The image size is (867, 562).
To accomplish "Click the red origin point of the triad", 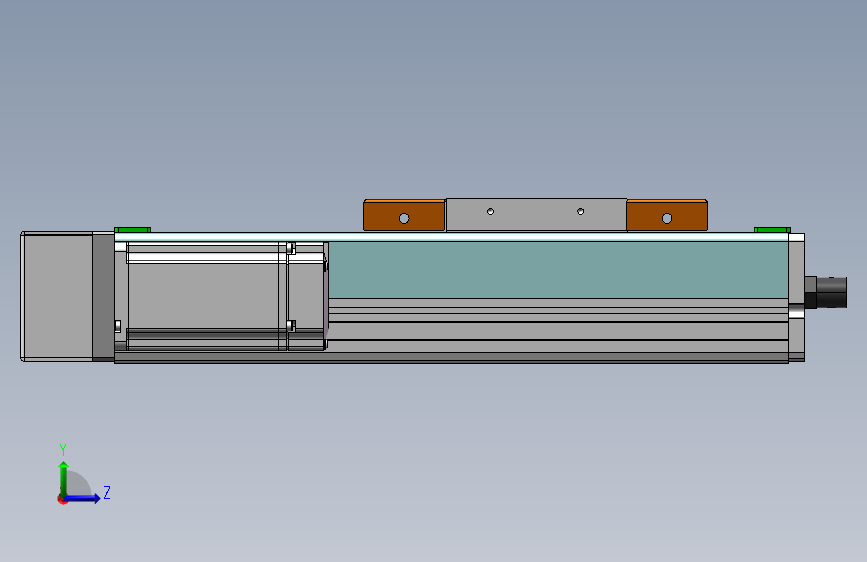I will tap(62, 499).
